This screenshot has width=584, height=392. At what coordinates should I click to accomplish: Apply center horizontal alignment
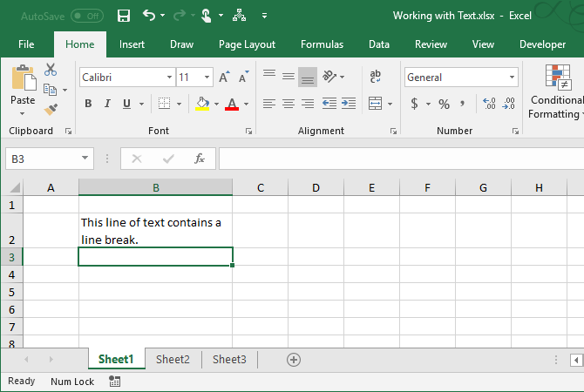[x=288, y=104]
